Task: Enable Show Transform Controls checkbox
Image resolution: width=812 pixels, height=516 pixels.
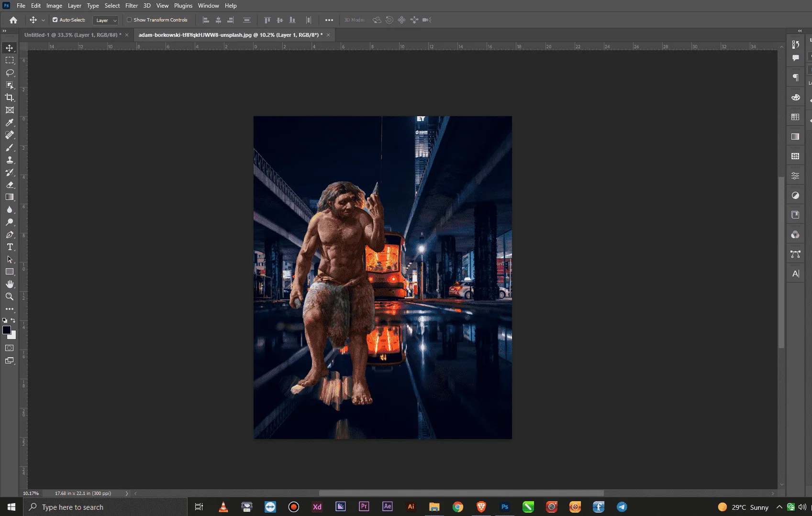Action: click(x=129, y=20)
